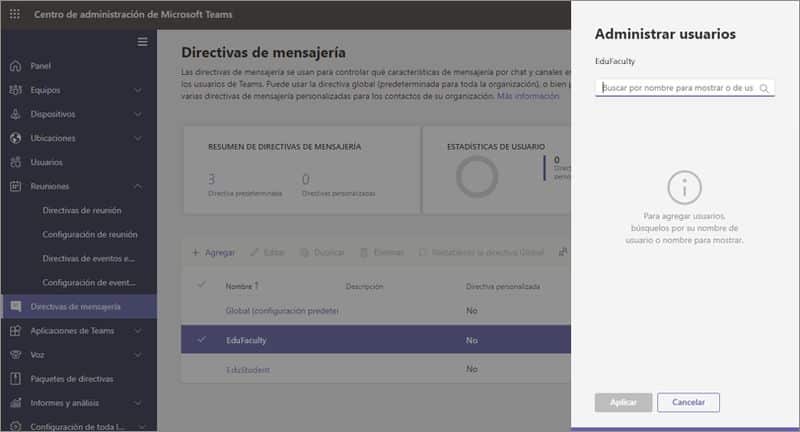Click the Directiva personalizada column header

point(503,286)
